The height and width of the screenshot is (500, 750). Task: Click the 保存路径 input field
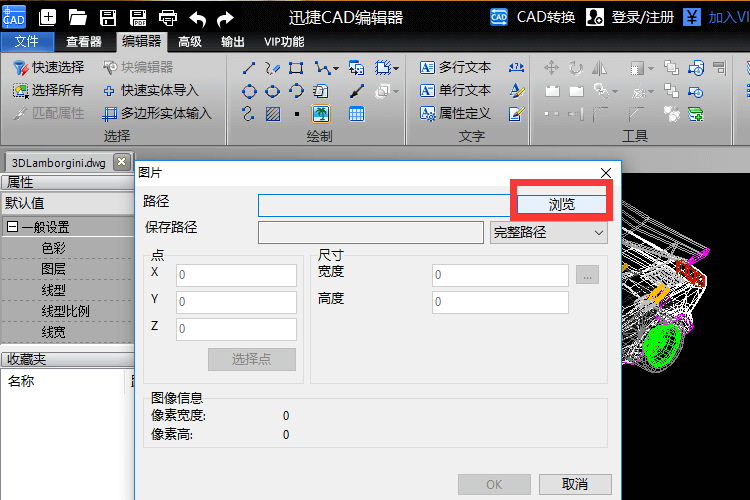371,233
